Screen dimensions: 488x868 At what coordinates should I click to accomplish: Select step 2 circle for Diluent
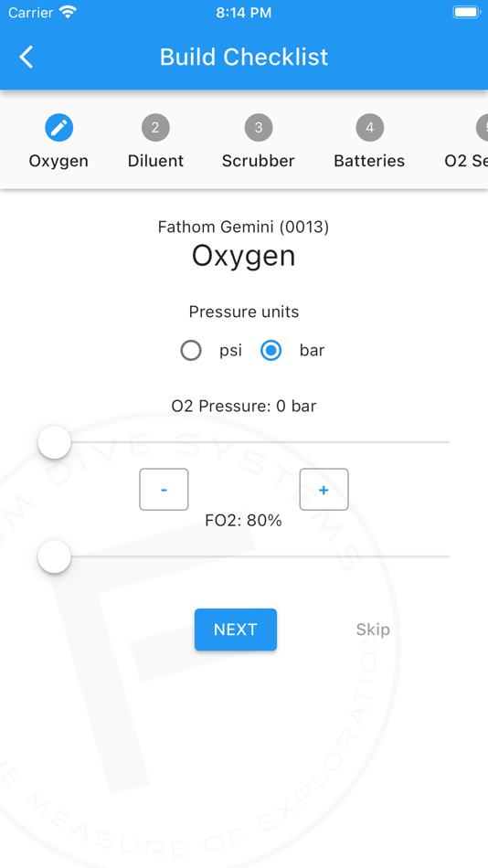[x=155, y=128]
